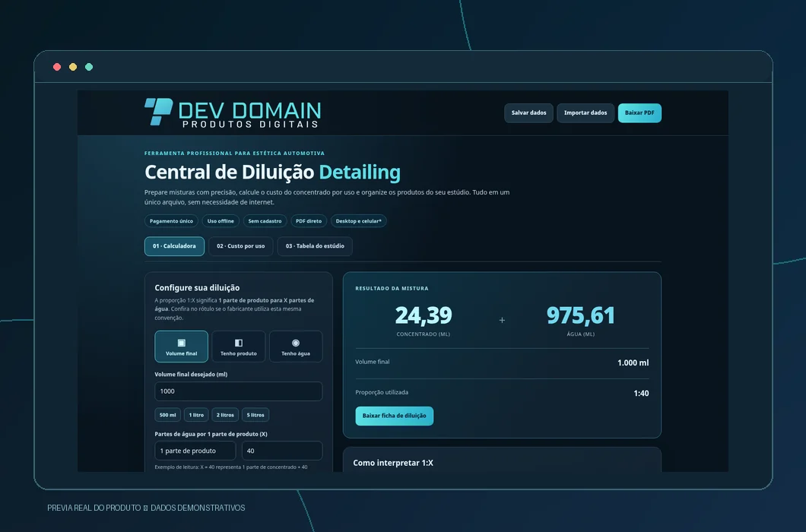Click the water parts field showing 40
Viewport: 806px width, 532px height.
282,451
